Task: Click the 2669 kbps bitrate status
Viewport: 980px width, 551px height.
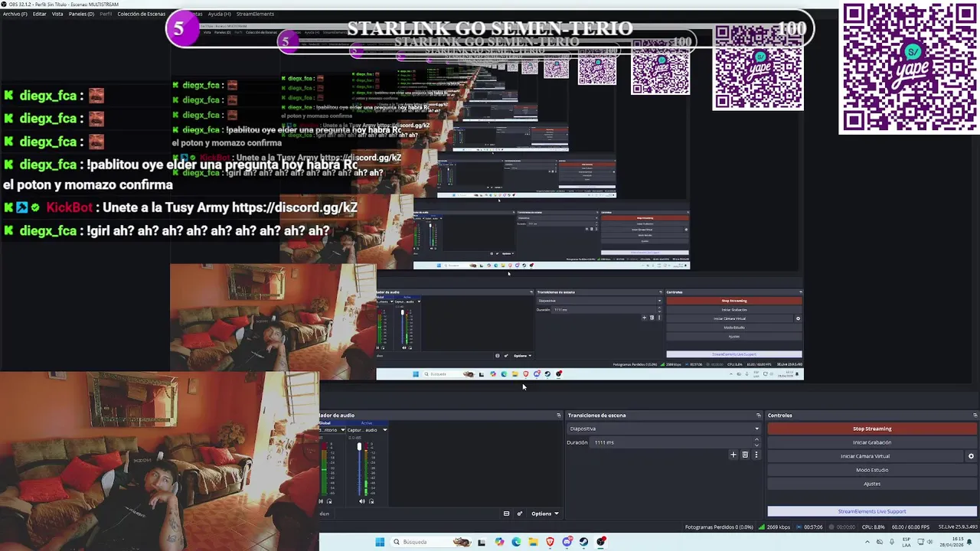Action: pyautogui.click(x=774, y=527)
